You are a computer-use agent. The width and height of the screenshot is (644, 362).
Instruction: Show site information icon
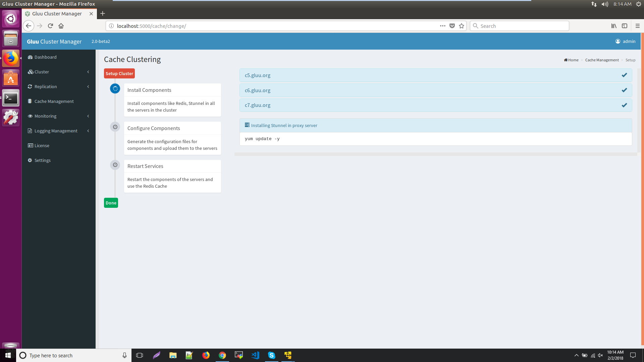coord(111,26)
